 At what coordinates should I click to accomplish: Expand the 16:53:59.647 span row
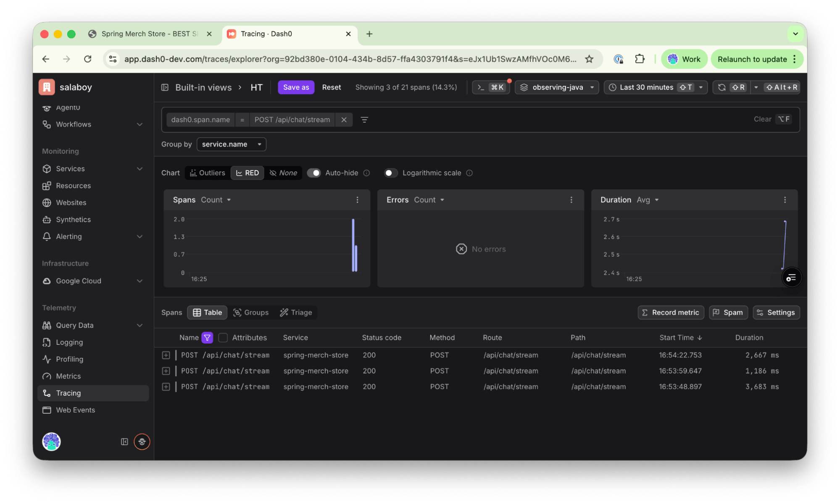pyautogui.click(x=166, y=371)
